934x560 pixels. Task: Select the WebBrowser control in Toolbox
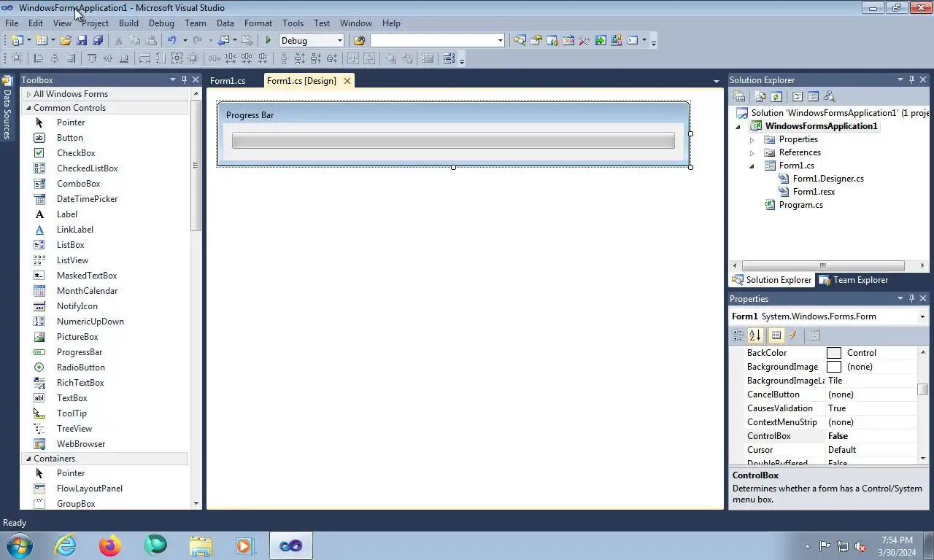(x=81, y=444)
